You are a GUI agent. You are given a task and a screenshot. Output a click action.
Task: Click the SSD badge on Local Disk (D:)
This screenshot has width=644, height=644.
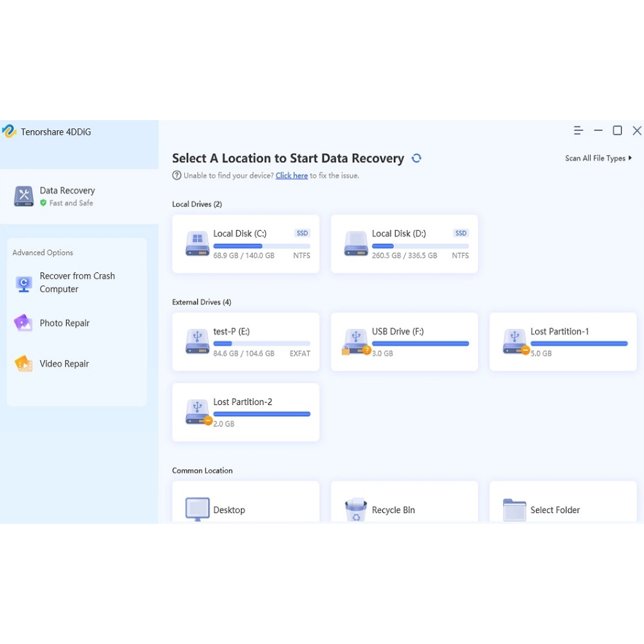461,233
